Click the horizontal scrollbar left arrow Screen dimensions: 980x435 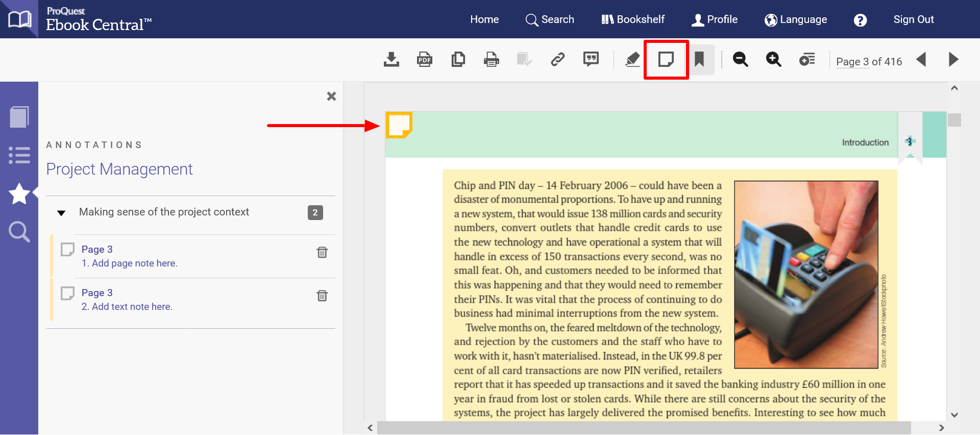click(371, 428)
